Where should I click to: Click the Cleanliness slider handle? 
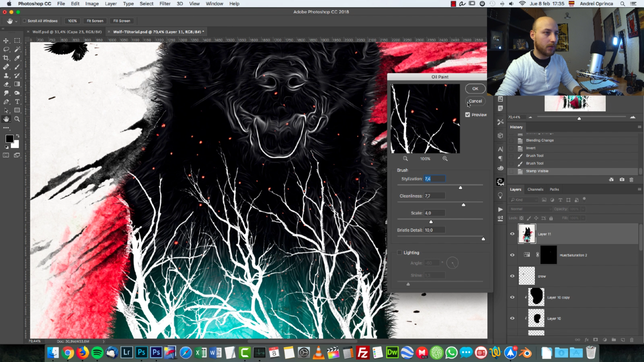pyautogui.click(x=464, y=205)
